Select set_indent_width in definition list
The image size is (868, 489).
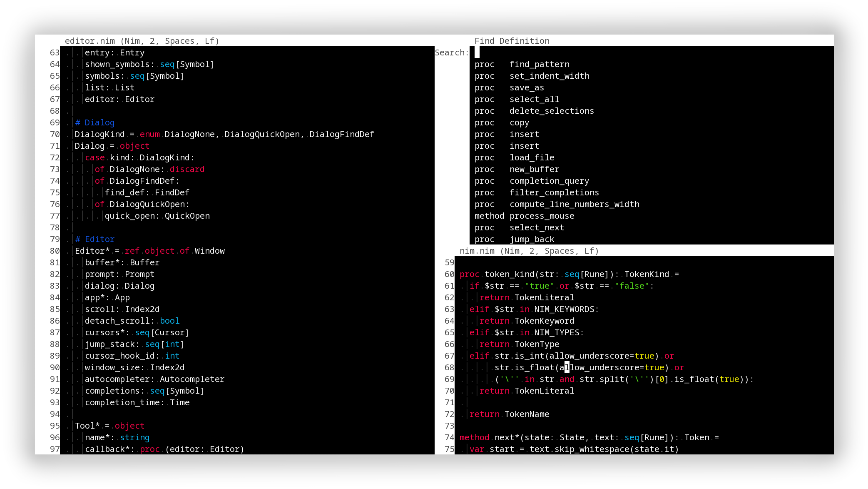pyautogui.click(x=549, y=76)
